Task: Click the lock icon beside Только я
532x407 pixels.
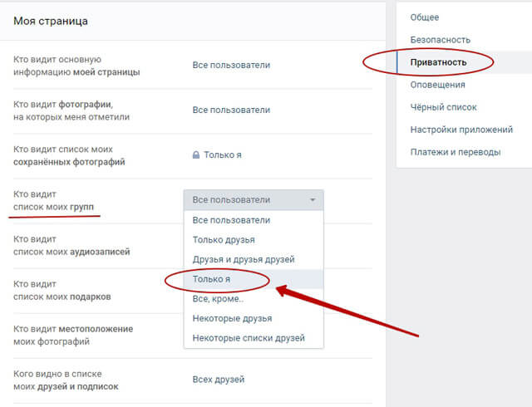Action: pos(196,155)
